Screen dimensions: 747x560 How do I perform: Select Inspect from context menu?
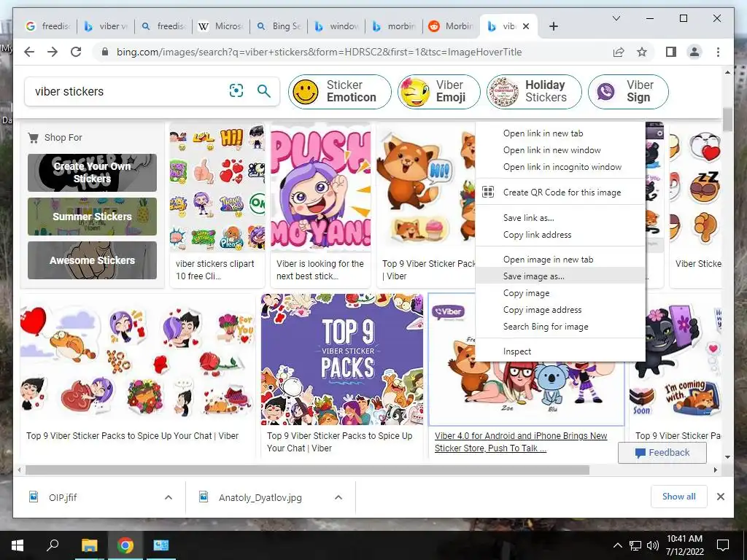point(560,351)
